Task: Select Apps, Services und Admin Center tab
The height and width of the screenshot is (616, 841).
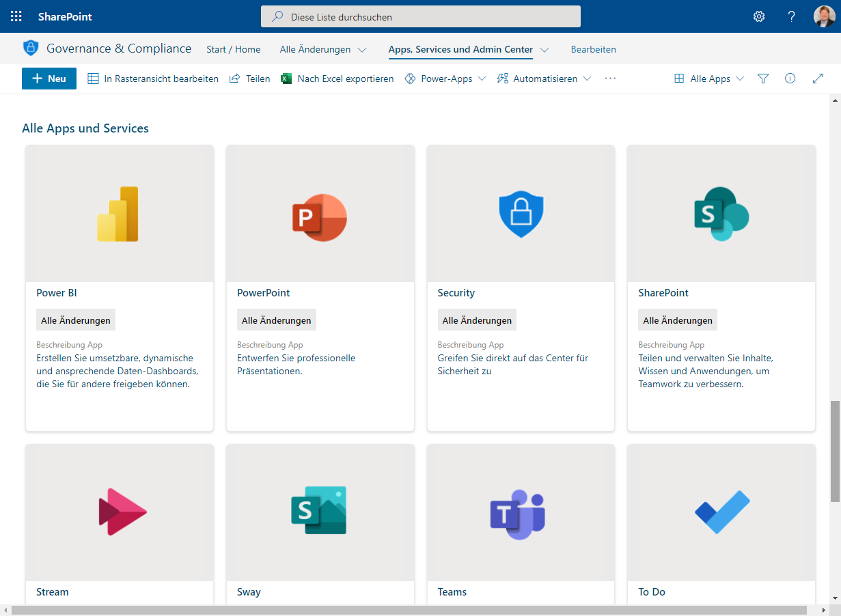Action: pos(460,49)
